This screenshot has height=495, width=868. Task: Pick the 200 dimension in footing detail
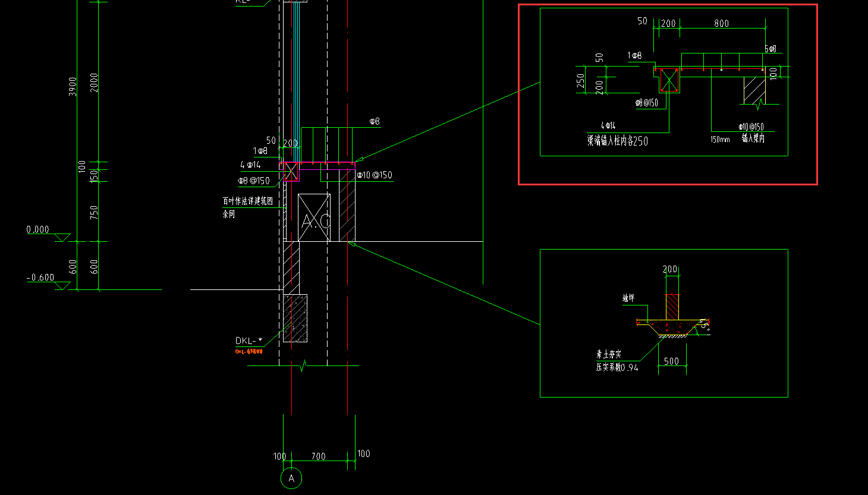tap(671, 269)
